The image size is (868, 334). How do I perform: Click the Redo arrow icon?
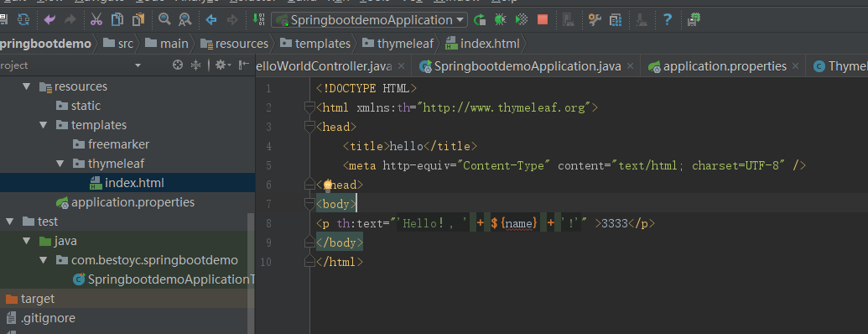pyautogui.click(x=70, y=20)
